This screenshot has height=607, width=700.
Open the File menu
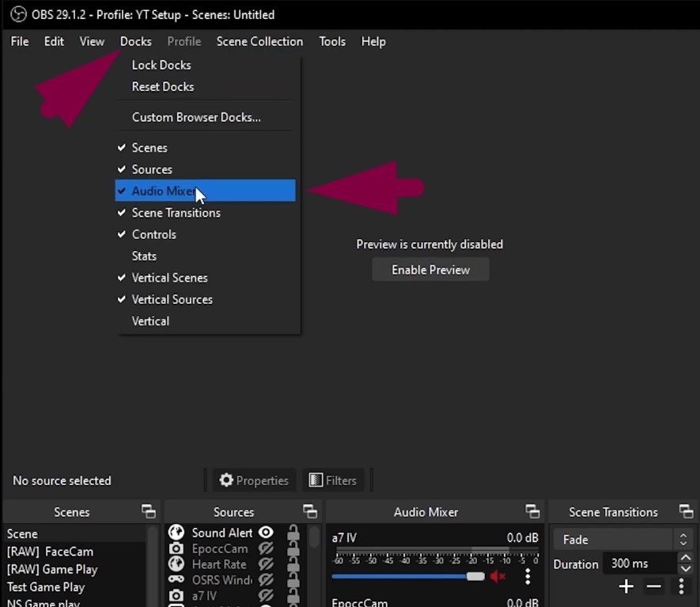click(x=20, y=41)
